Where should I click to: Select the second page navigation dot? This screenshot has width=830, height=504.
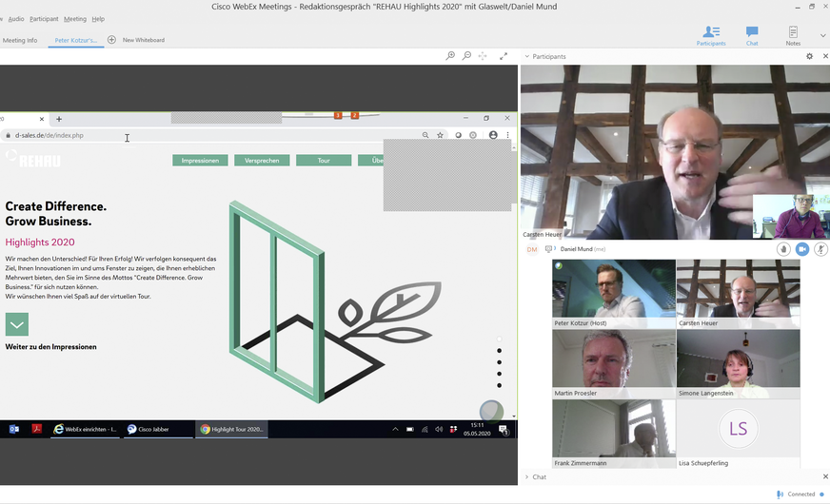click(x=499, y=351)
